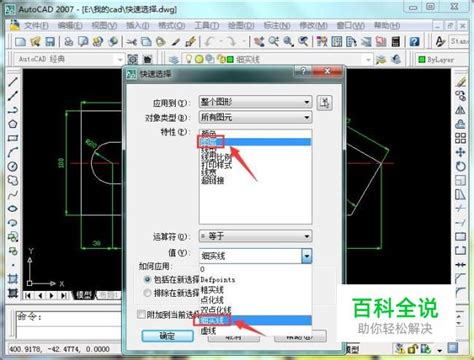
Task: Select the Rotate tool
Action: (x=461, y=166)
